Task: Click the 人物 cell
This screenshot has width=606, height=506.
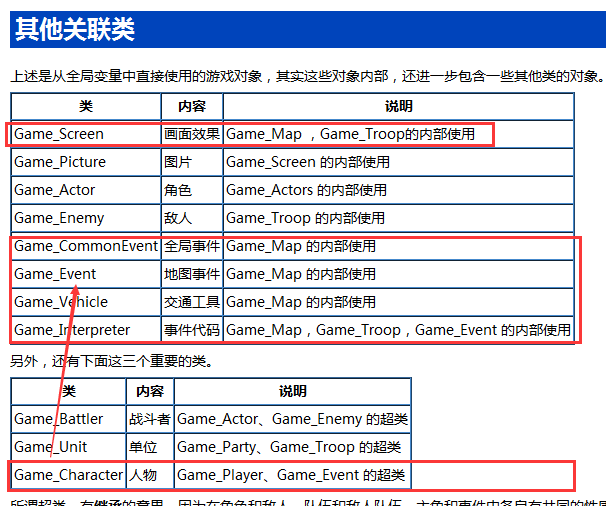Action: coord(150,475)
